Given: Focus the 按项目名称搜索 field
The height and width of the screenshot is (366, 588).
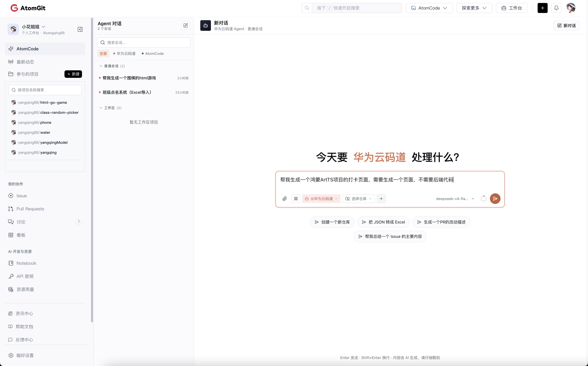Looking at the screenshot, I should point(45,90).
